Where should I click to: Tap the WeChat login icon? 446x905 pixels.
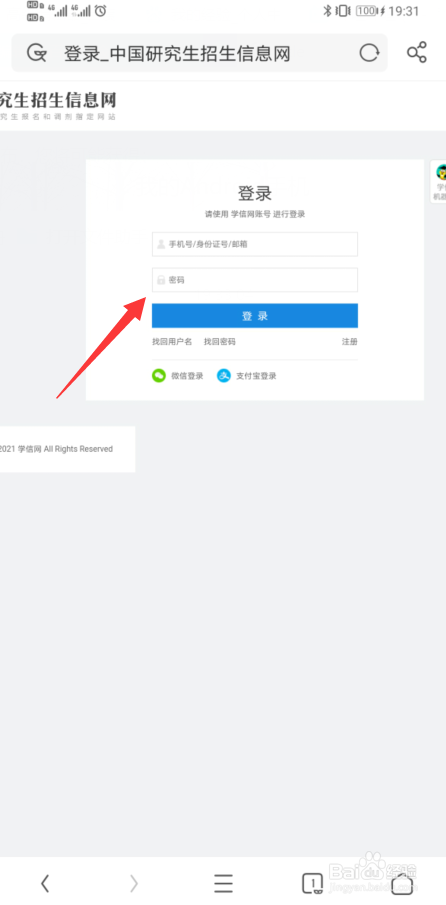coord(159,376)
